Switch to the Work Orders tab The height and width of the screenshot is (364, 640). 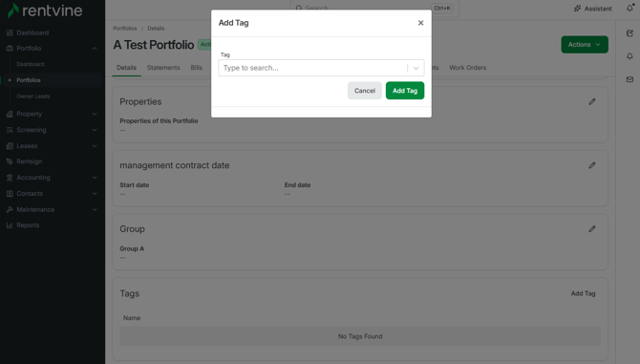[468, 68]
